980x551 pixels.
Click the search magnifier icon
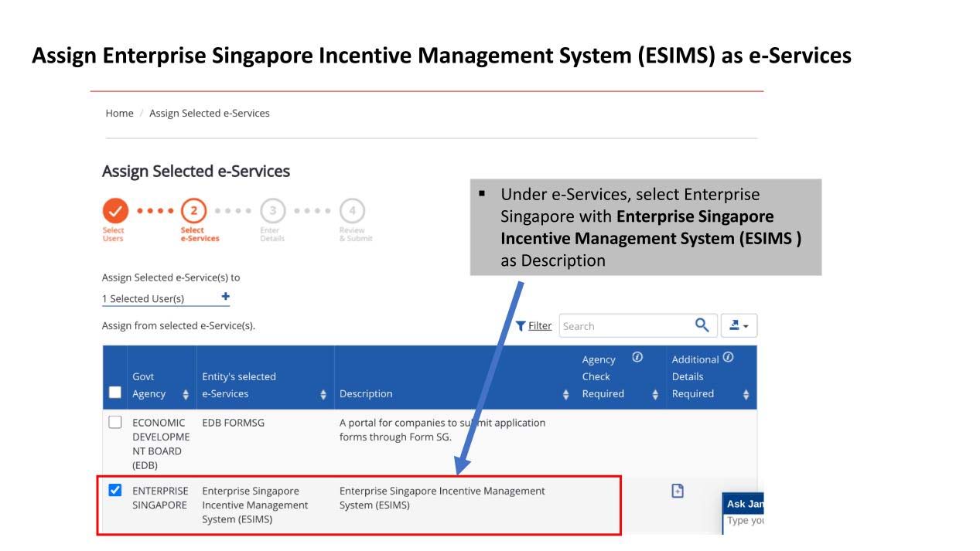pyautogui.click(x=702, y=325)
